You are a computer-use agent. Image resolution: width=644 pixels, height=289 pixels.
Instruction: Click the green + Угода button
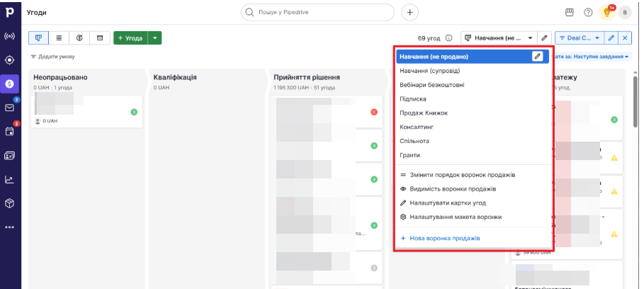tap(130, 38)
